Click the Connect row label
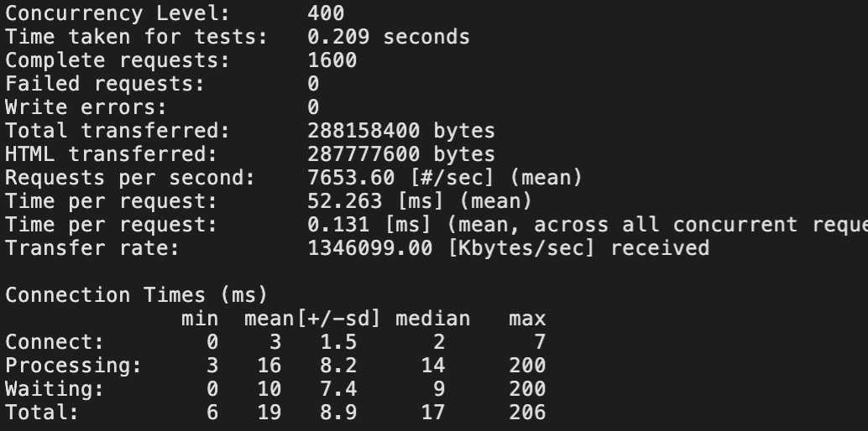This screenshot has width=868, height=431. (x=55, y=342)
